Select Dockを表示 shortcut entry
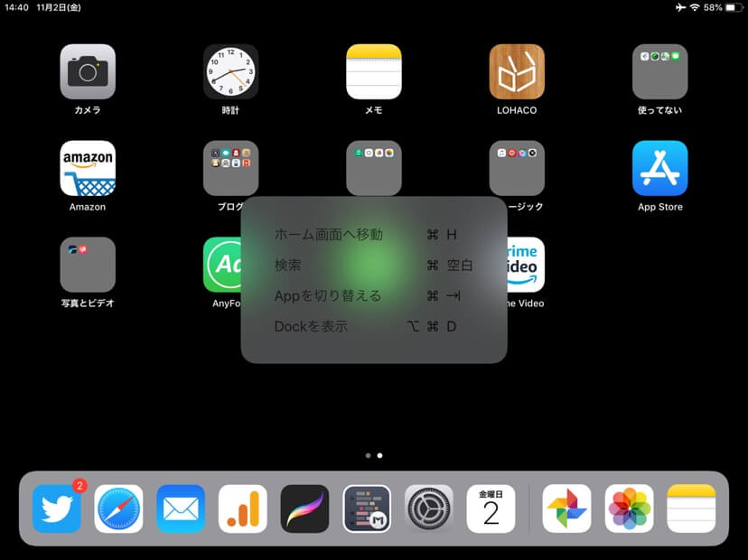Screen dimensions: 748x560 (x=374, y=326)
